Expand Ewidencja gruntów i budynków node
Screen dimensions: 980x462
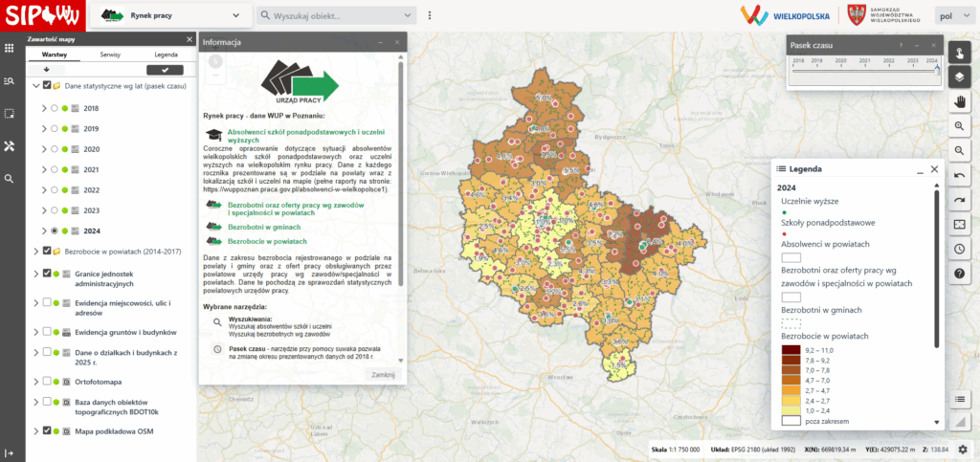coord(35,332)
